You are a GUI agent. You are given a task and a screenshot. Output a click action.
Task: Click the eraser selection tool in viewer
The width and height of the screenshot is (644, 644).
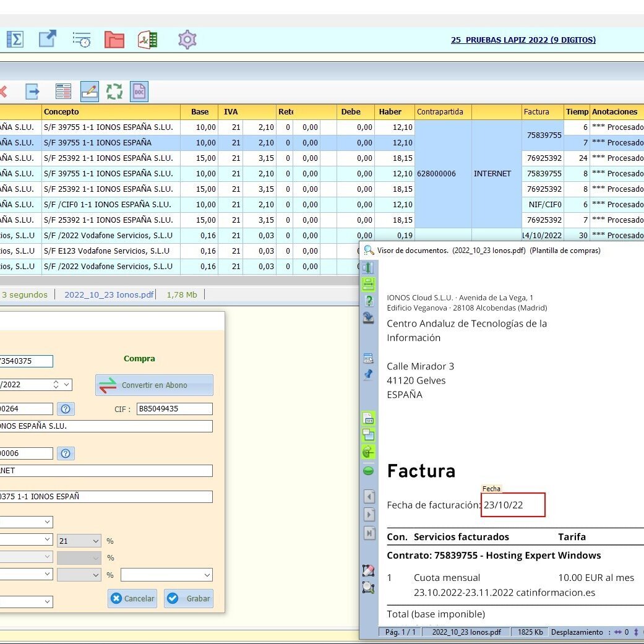tap(368, 570)
